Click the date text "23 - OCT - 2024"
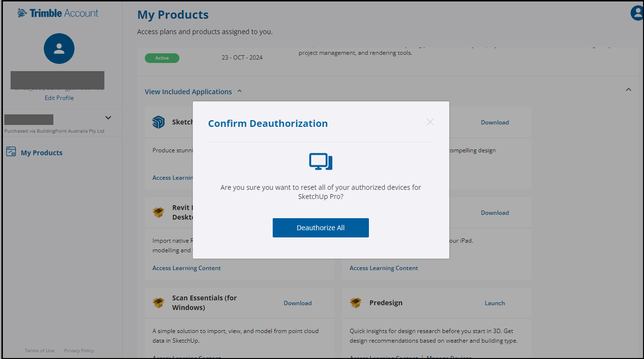 [242, 58]
